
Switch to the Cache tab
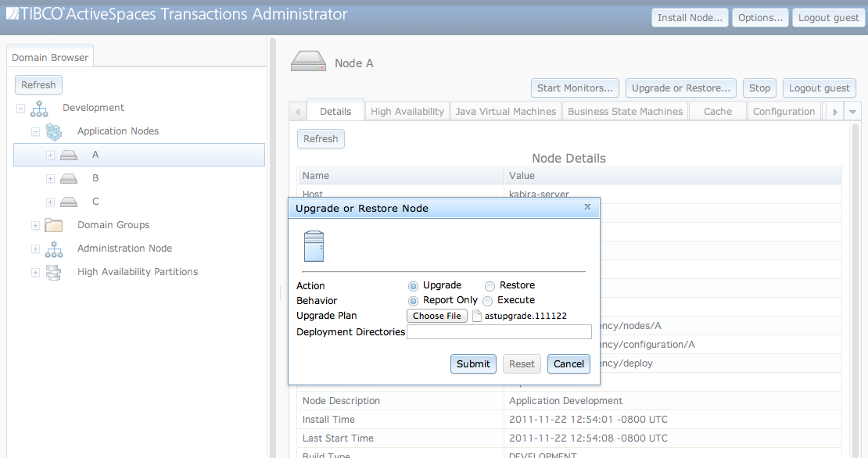tap(717, 111)
